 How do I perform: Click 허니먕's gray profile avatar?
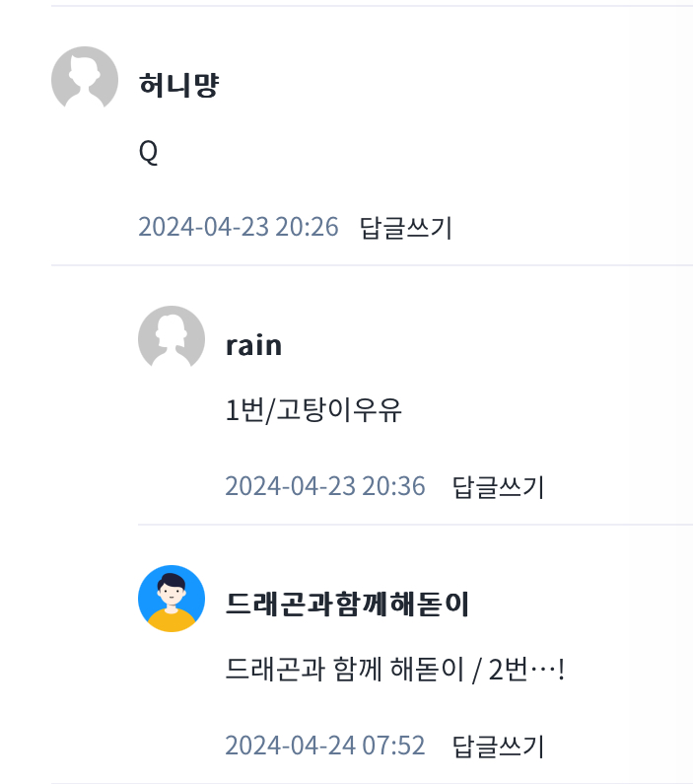tap(85, 79)
